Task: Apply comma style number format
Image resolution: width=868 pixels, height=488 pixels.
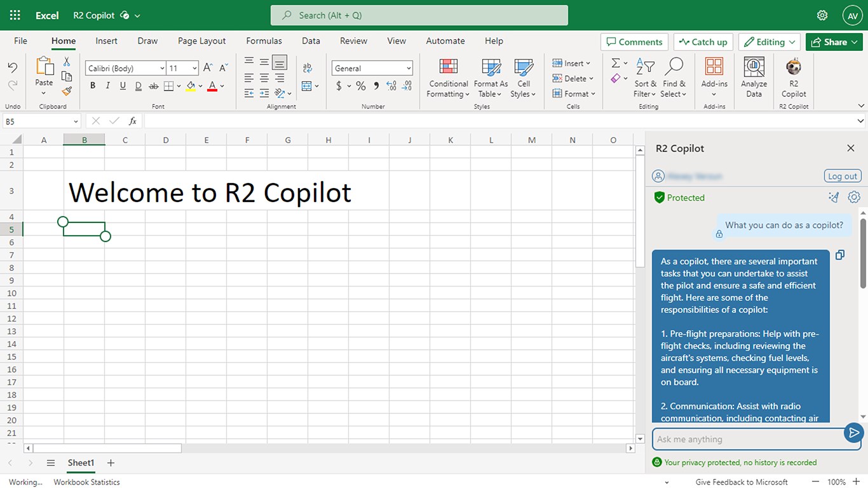Action: click(x=376, y=86)
